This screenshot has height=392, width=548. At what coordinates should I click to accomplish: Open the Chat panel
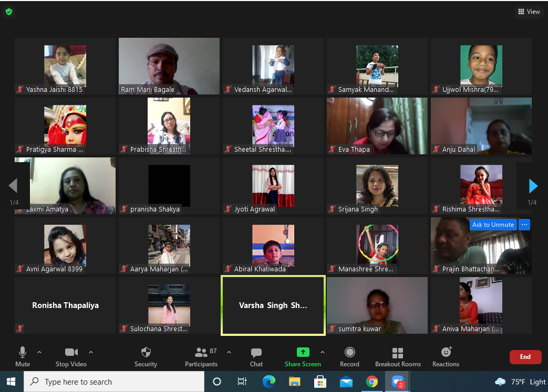256,357
